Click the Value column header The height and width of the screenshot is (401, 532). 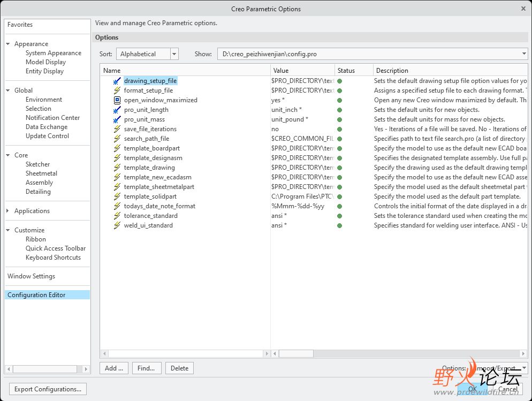point(302,71)
